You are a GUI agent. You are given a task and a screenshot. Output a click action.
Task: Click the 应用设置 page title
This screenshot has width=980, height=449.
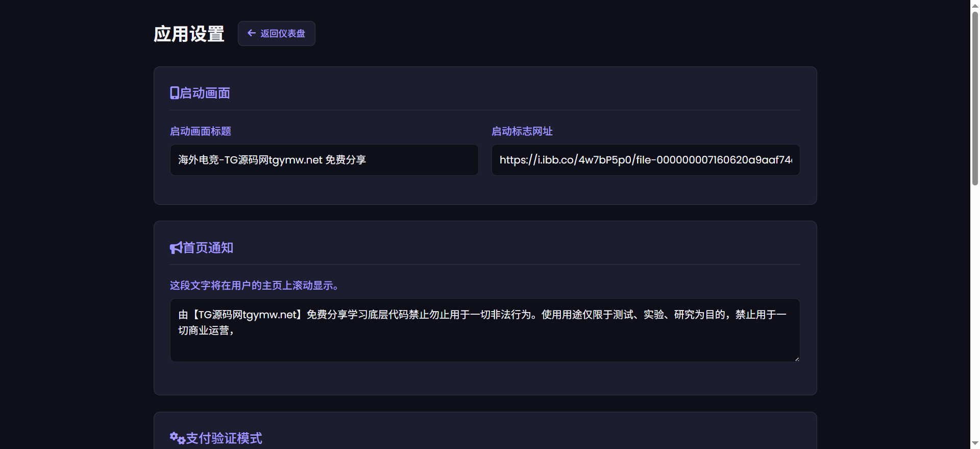click(x=189, y=34)
